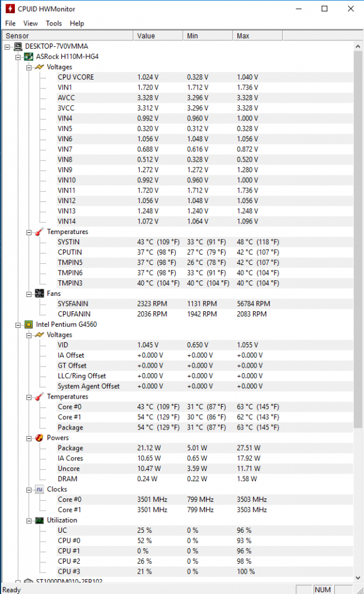Click the Fans category icon
Viewport: 364px width, 594px height.
pos(39,293)
